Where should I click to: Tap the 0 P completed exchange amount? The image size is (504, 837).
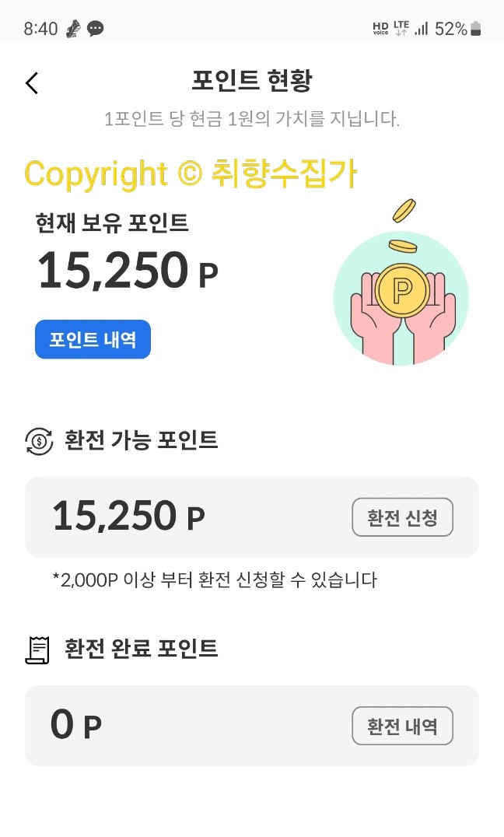76,726
